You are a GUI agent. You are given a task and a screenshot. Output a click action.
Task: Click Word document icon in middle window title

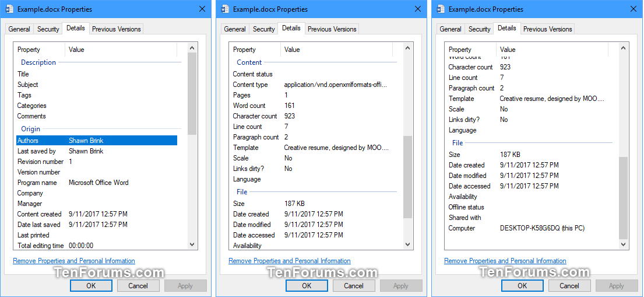tap(225, 9)
